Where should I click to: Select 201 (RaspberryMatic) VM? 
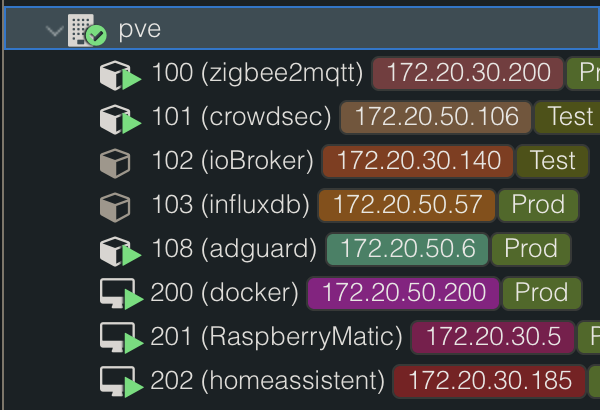click(276, 337)
